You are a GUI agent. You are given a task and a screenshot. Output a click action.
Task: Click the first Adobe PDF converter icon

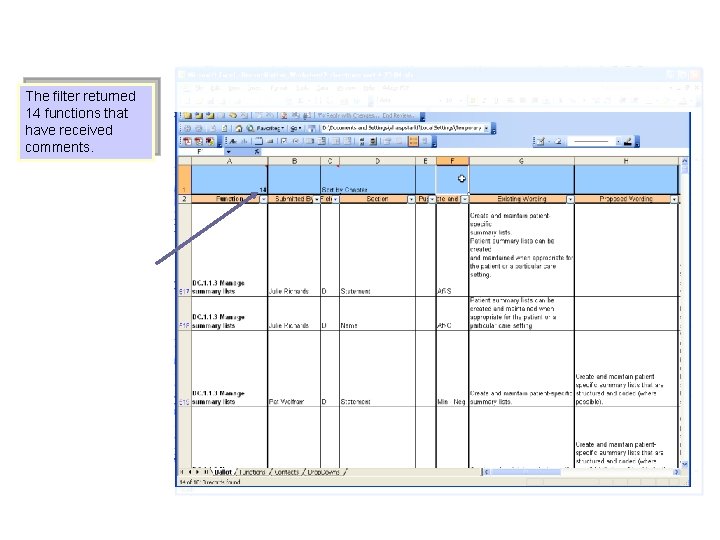(187, 141)
